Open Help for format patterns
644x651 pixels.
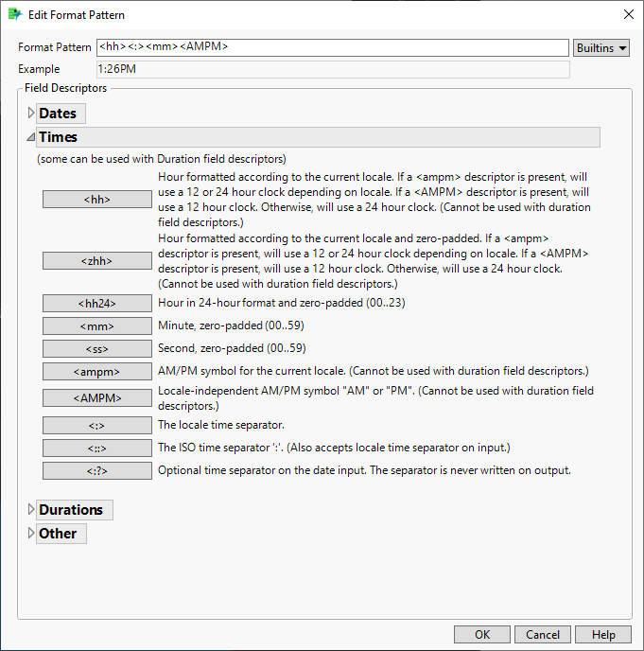click(x=603, y=635)
